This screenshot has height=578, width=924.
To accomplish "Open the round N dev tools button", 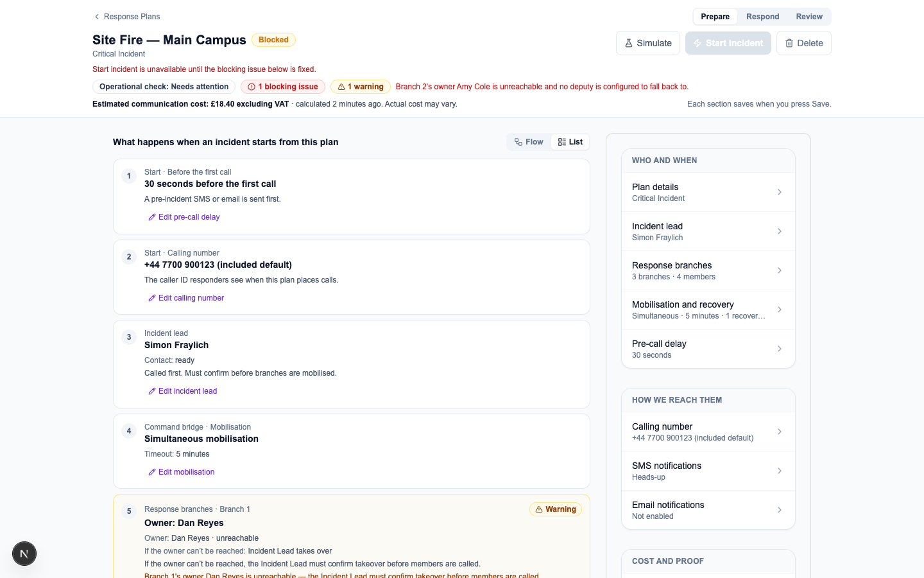I will pos(24,554).
